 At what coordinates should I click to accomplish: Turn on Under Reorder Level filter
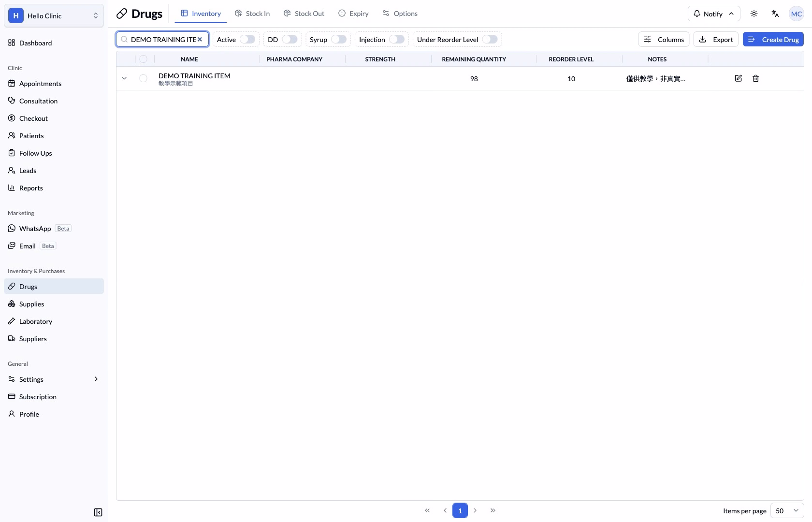490,39
